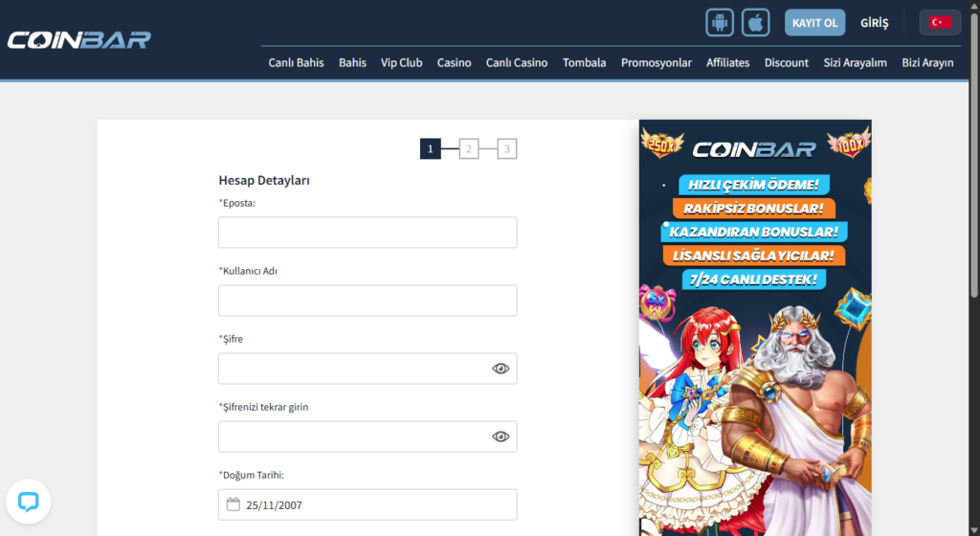Toggle visibility for Şifrenizi tekrar girin field

pyautogui.click(x=501, y=436)
